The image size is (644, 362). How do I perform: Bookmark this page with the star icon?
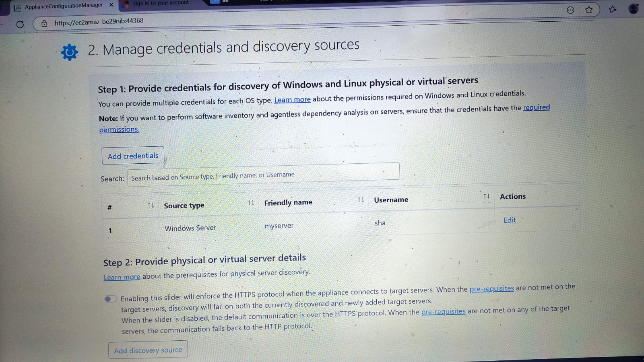coord(589,10)
